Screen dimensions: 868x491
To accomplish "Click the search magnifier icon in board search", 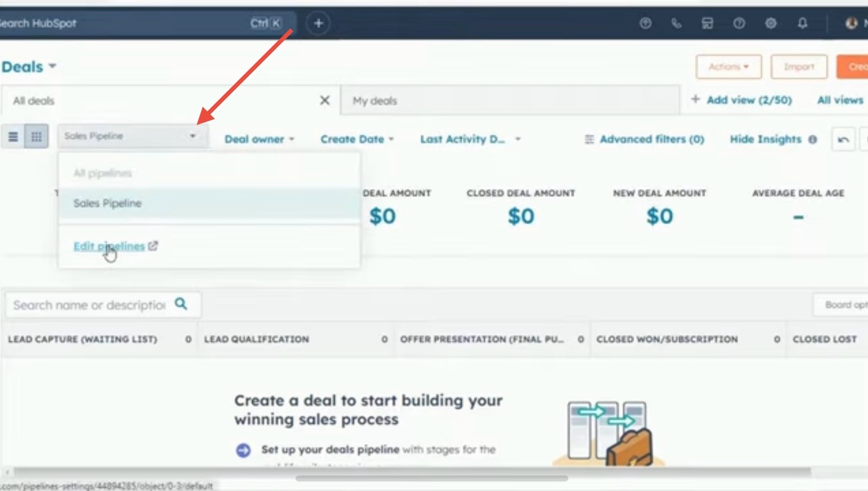I will [181, 304].
